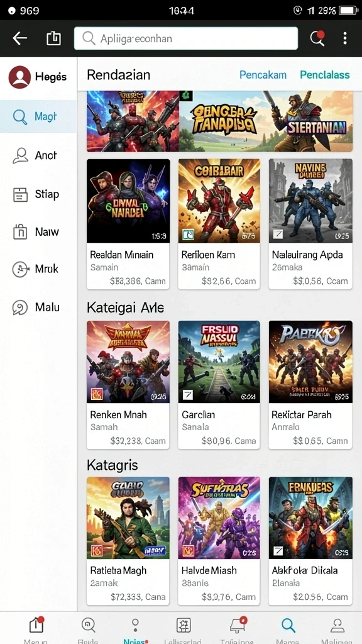This screenshot has height=644, width=362.
Task: Click the Apliiga search input field
Action: 186,38
